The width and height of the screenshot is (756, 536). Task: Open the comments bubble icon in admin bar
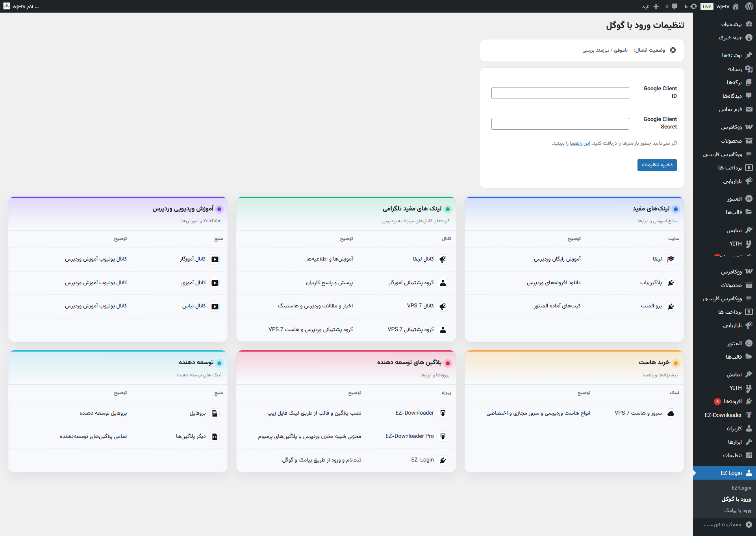point(675,6)
